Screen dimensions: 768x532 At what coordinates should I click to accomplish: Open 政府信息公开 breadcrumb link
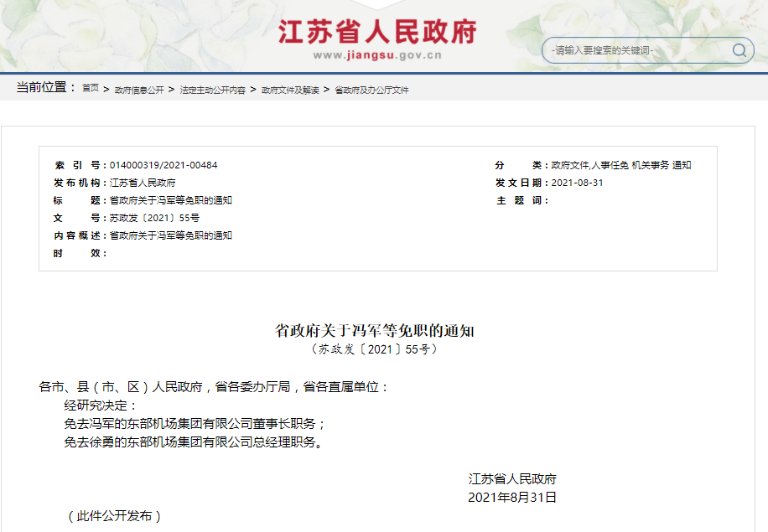pyautogui.click(x=139, y=90)
